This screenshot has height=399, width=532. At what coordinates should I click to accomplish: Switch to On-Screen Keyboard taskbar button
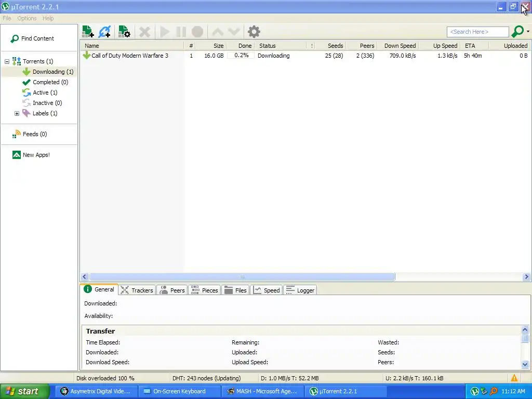tap(179, 391)
